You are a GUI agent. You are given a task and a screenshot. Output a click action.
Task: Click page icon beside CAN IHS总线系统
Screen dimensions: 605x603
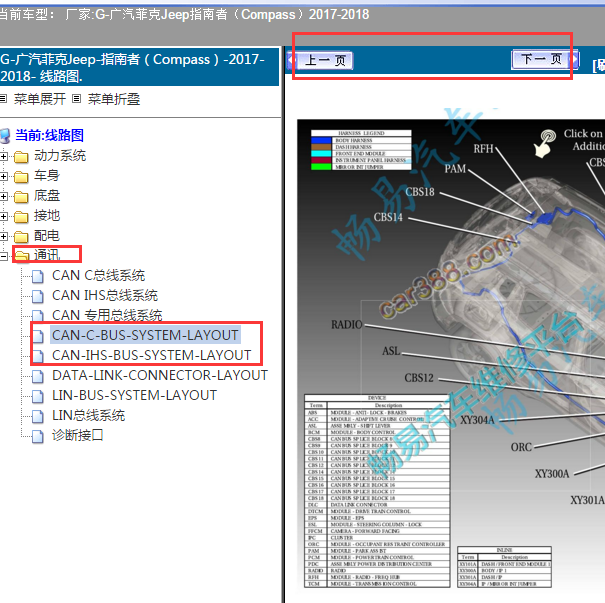coord(37,296)
